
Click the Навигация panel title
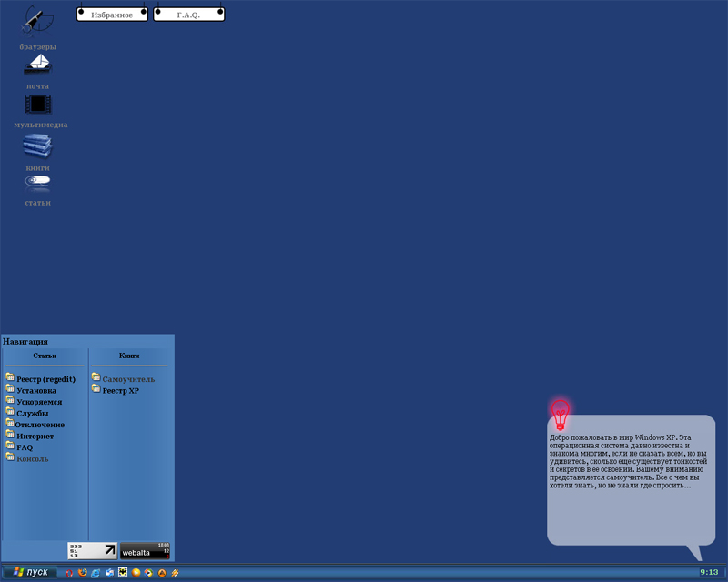(25, 342)
